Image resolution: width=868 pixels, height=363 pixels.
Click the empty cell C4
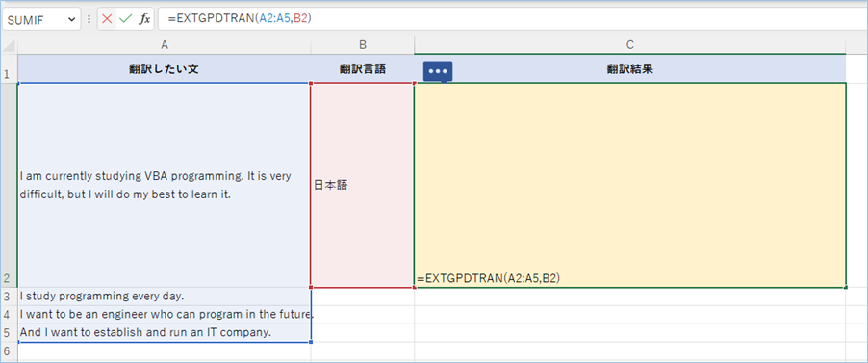630,315
